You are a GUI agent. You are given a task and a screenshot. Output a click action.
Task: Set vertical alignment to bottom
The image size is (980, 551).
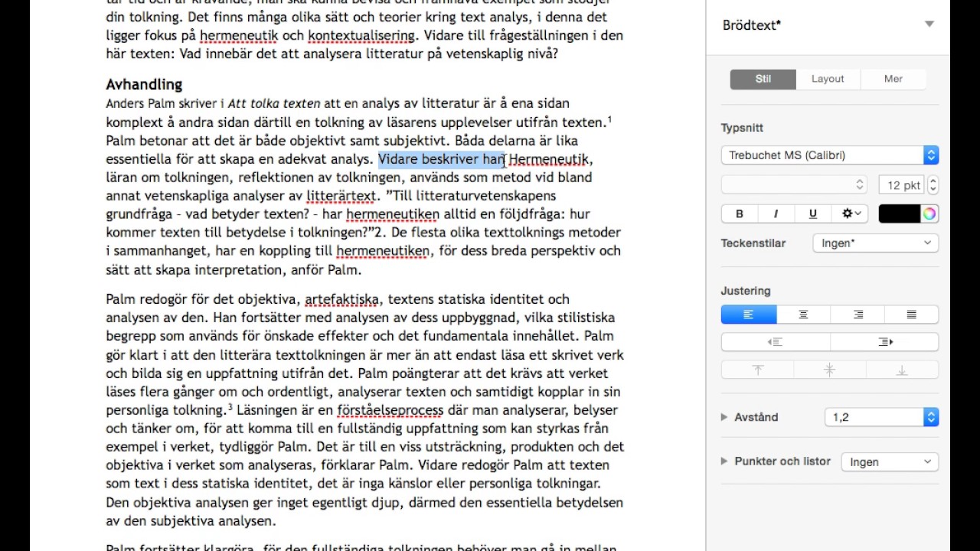(x=902, y=370)
